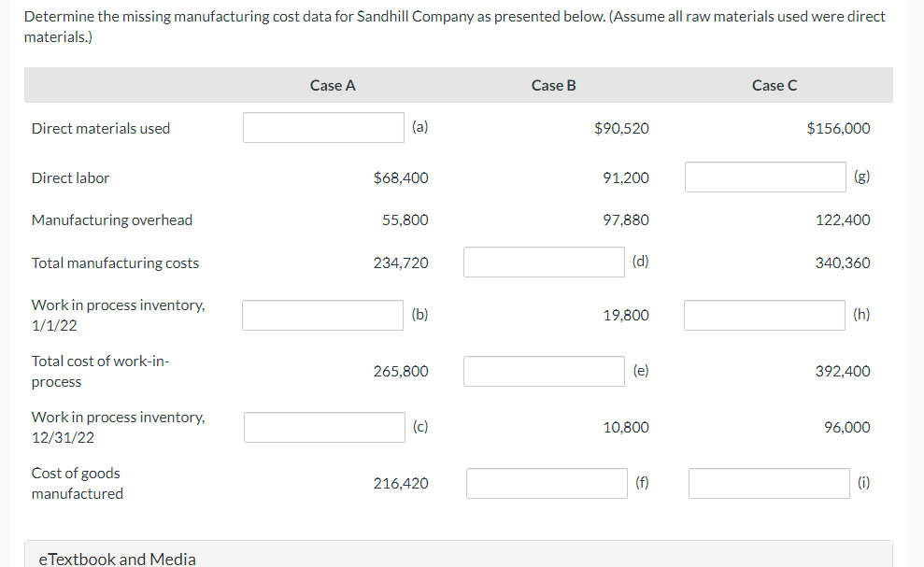
Task: Select the Case C column header
Action: tap(775, 84)
